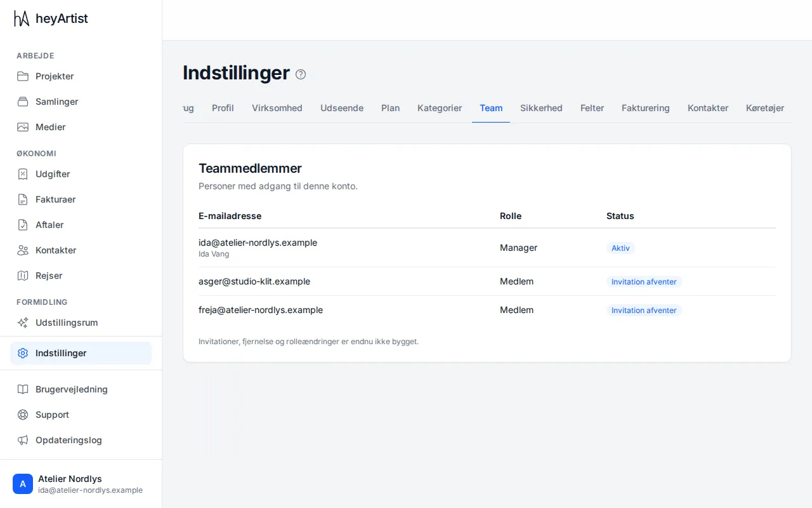Viewport: 812px width, 508px height.
Task: Switch to the Køretøjer tab
Action: tap(765, 108)
